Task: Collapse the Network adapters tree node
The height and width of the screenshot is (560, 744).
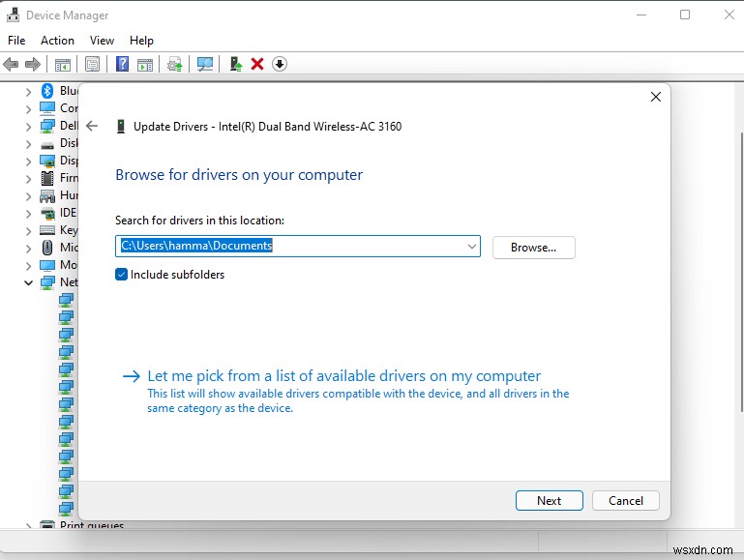Action: 28,283
